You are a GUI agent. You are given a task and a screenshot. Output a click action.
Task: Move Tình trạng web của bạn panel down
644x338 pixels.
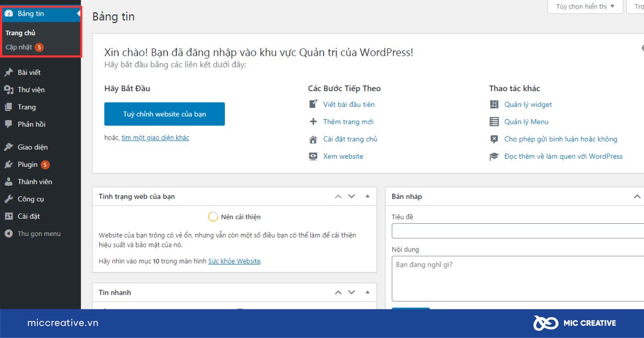click(x=352, y=196)
